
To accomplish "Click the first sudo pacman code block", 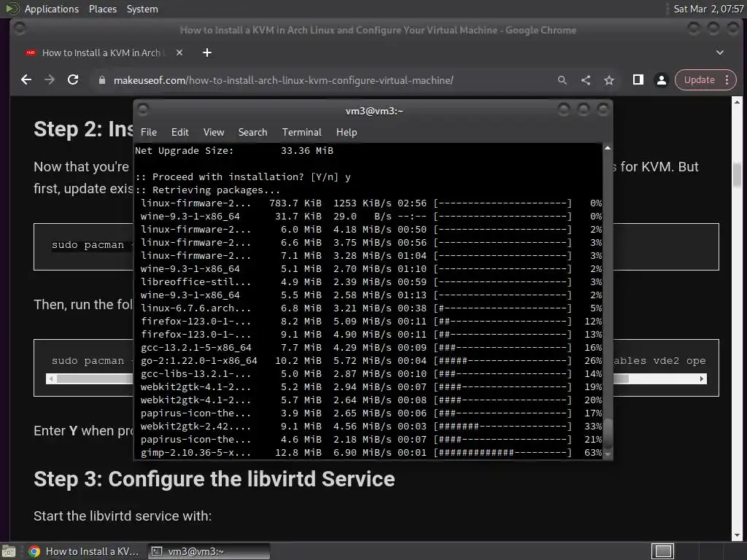I will pyautogui.click(x=376, y=246).
